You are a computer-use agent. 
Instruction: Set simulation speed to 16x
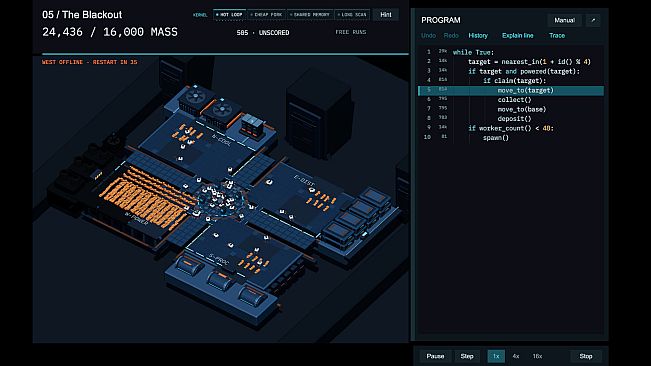pyautogui.click(x=537, y=356)
